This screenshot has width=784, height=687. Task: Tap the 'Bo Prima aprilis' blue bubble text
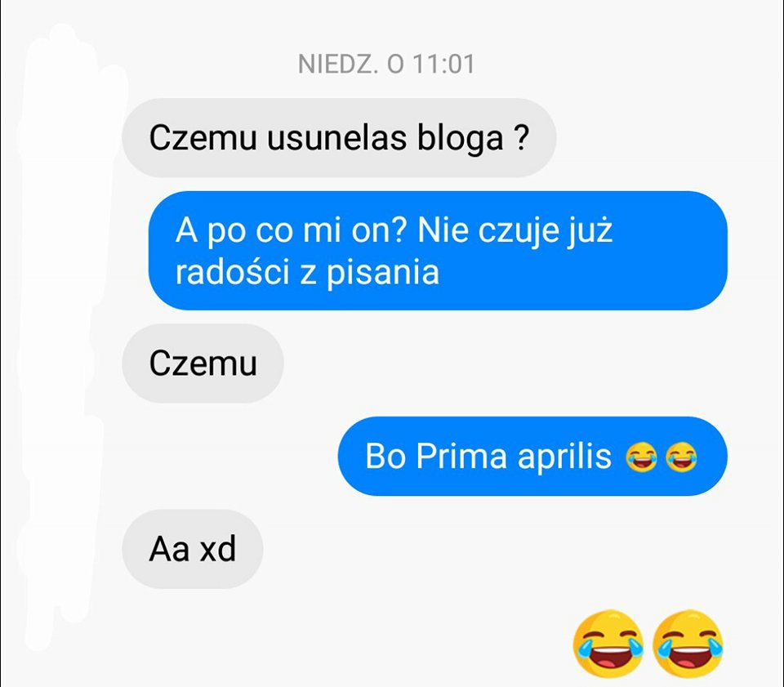click(x=488, y=457)
